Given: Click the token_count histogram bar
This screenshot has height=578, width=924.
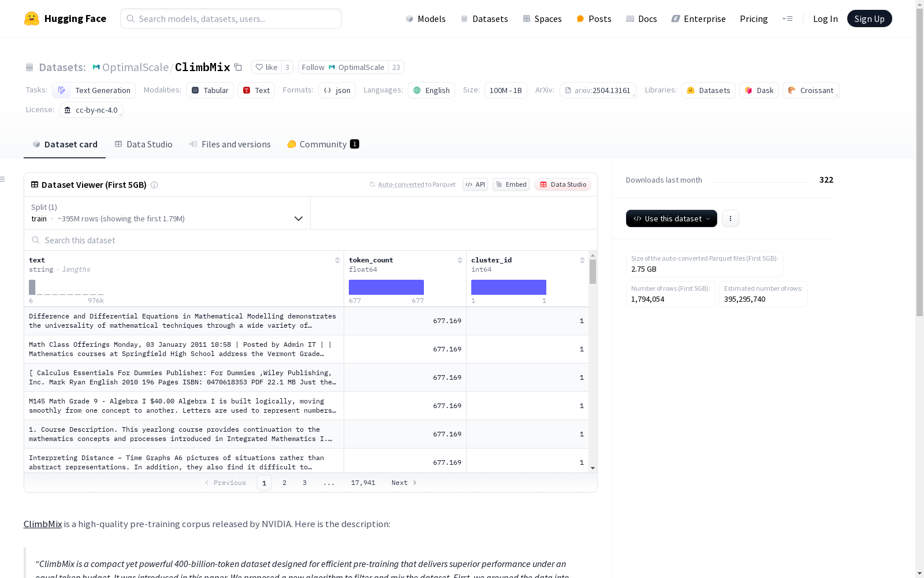Looking at the screenshot, I should (x=386, y=287).
